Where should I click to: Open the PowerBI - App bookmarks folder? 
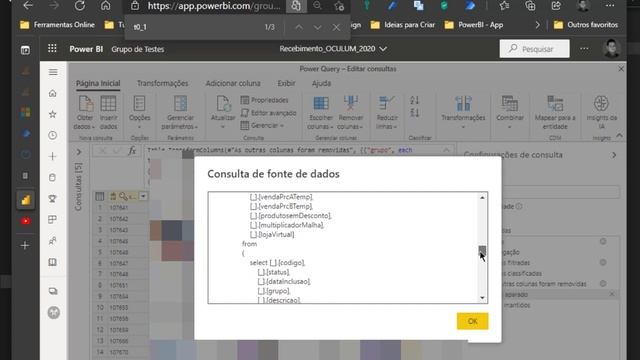[x=474, y=25]
